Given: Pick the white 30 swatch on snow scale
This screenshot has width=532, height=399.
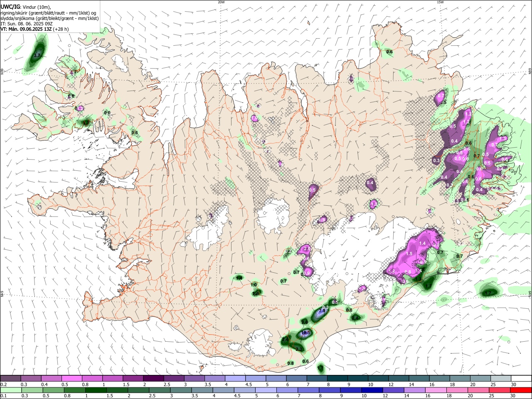Looking at the screenshot, I should coord(521,378).
